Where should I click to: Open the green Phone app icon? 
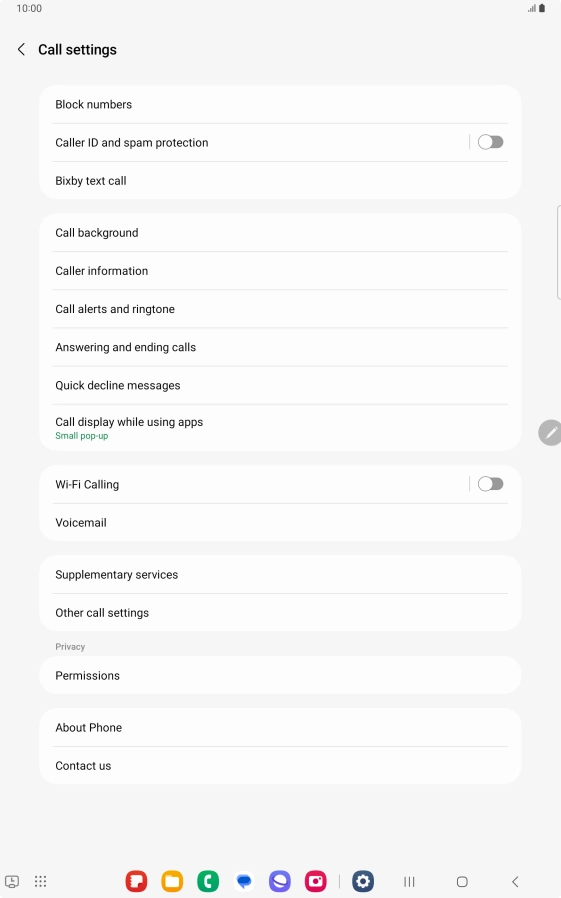pyautogui.click(x=208, y=881)
